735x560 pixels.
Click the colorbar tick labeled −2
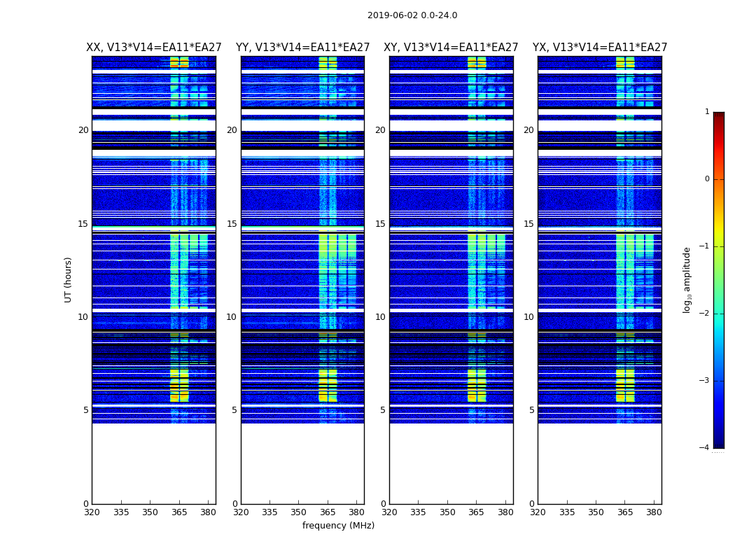coord(704,314)
